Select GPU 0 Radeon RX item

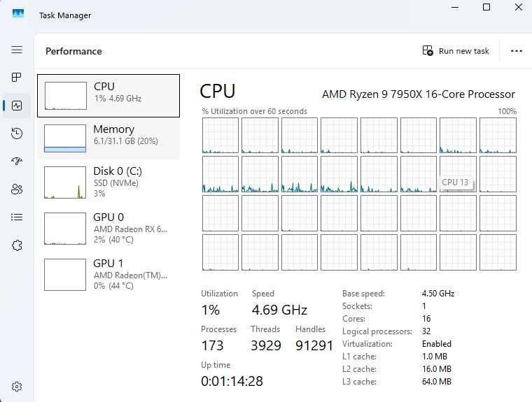(x=108, y=228)
